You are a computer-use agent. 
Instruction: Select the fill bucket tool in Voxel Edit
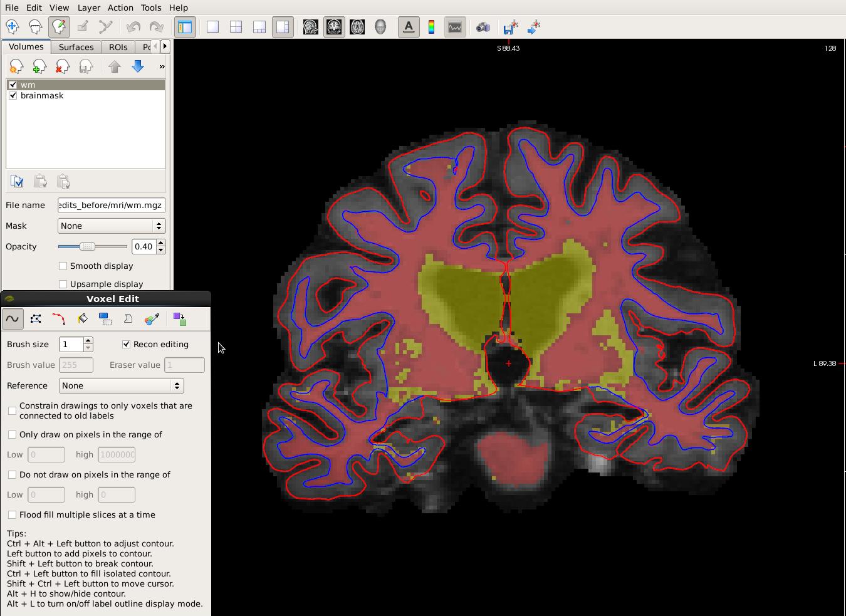82,319
